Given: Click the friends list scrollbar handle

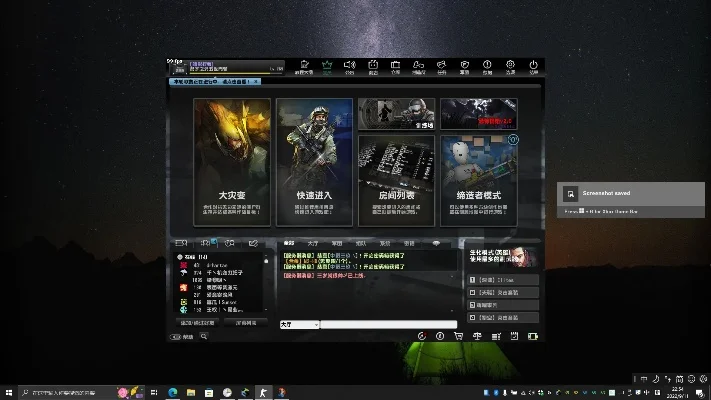Looking at the screenshot, I should pos(266,261).
